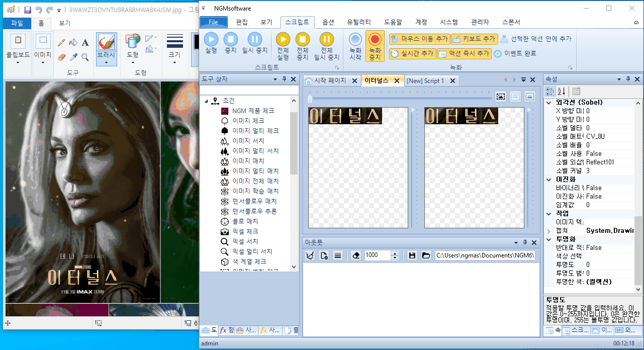Click the 일시 중지 blue pause button
The width and height of the screenshot is (644, 350).
click(255, 43)
